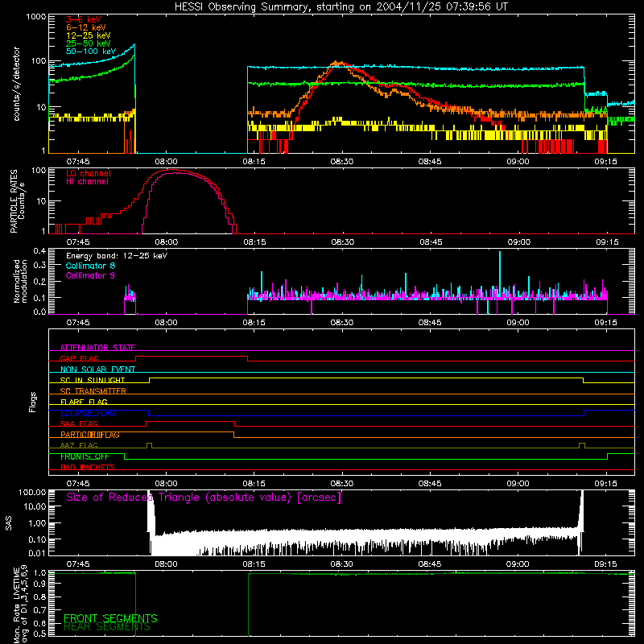The width and height of the screenshot is (644, 644).
Task: Click the GAP_FLAG label
Action: tap(79, 358)
